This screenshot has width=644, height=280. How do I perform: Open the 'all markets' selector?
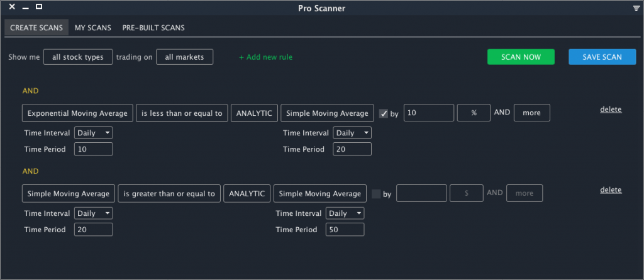tap(184, 57)
